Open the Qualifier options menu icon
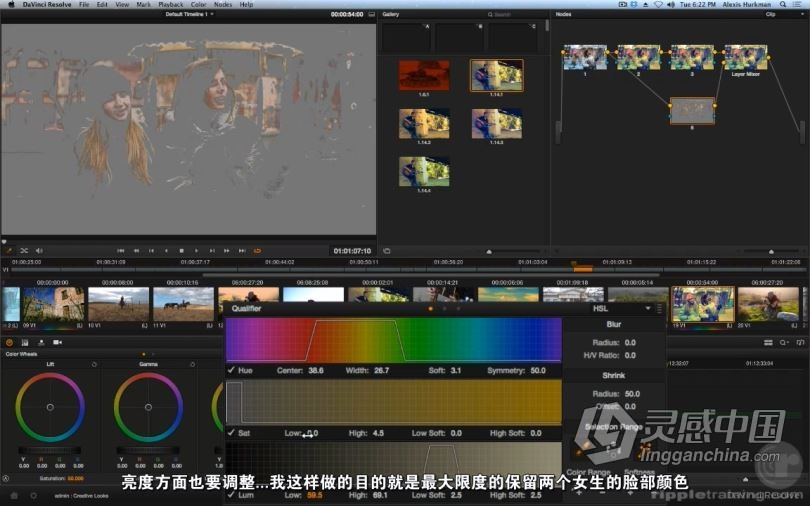The image size is (810, 506). coord(659,308)
